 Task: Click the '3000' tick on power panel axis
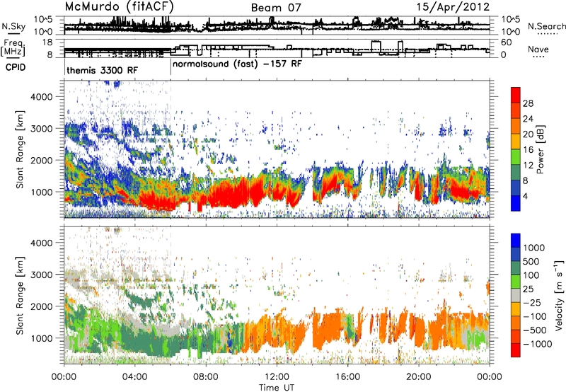(42, 129)
